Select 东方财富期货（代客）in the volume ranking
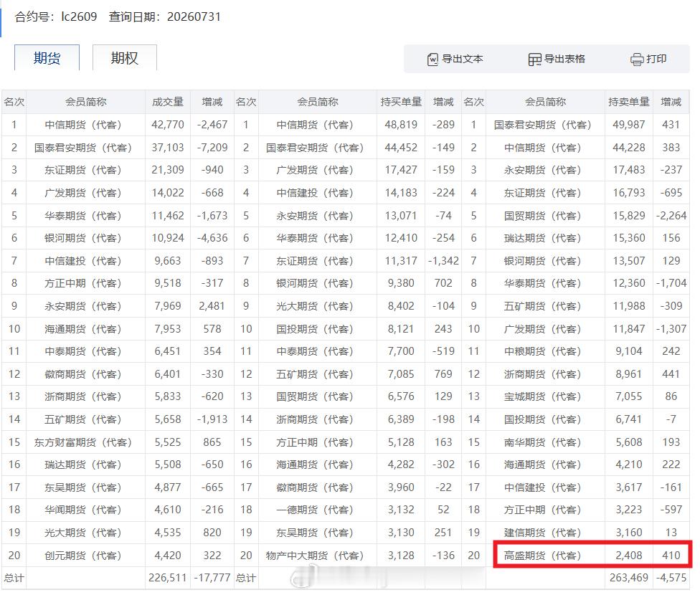The width and height of the screenshot is (700, 595). pyautogui.click(x=83, y=442)
